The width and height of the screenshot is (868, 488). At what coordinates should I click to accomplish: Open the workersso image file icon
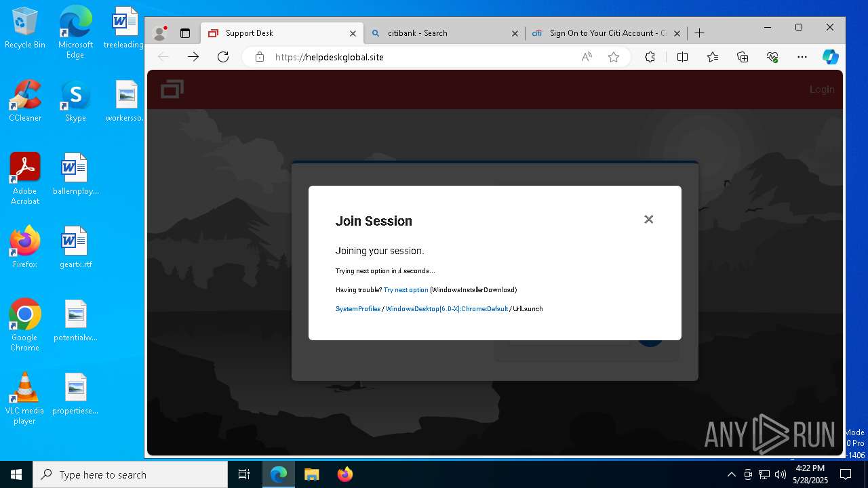click(125, 101)
